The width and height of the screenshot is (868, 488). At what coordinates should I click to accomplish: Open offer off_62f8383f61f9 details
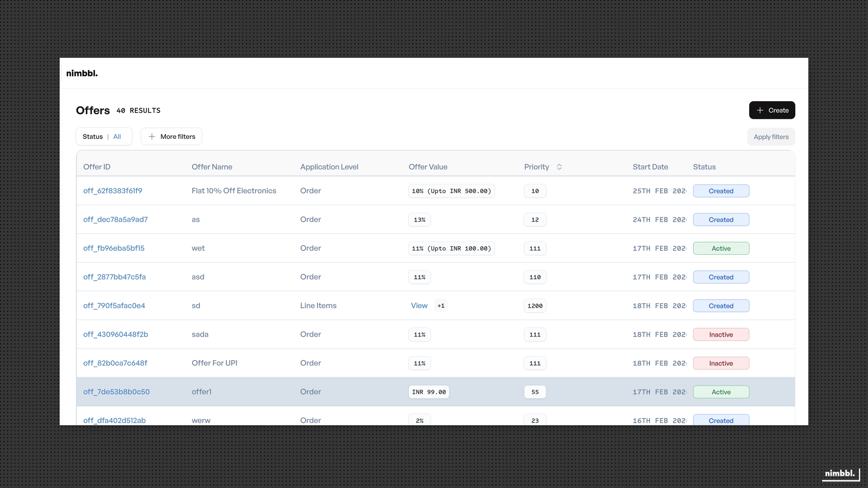point(112,191)
